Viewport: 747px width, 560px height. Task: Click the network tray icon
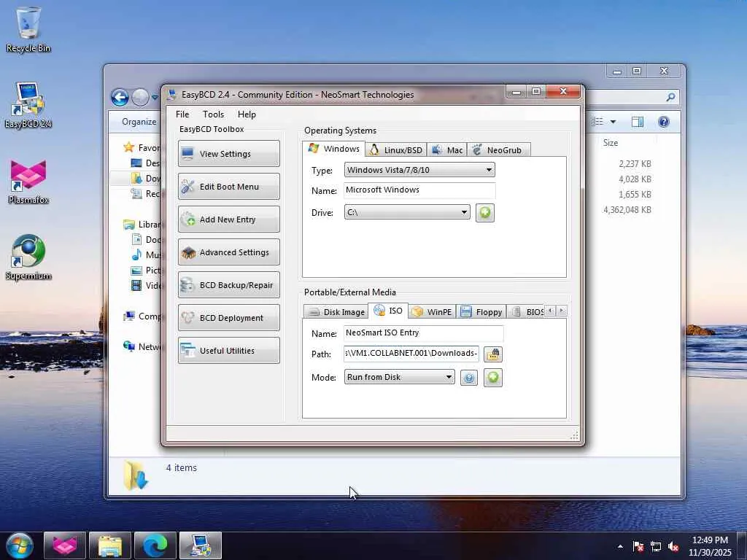pos(656,546)
